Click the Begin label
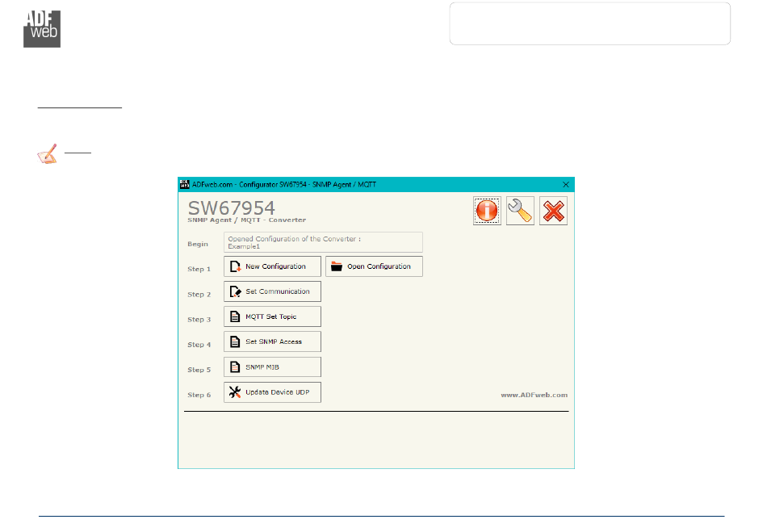This screenshot has height=532, width=767. coord(198,244)
